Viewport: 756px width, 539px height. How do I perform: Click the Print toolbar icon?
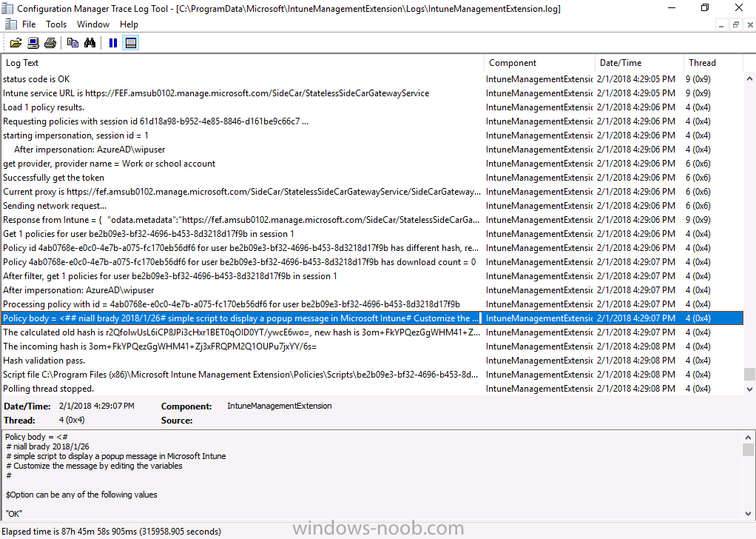pyautogui.click(x=50, y=43)
